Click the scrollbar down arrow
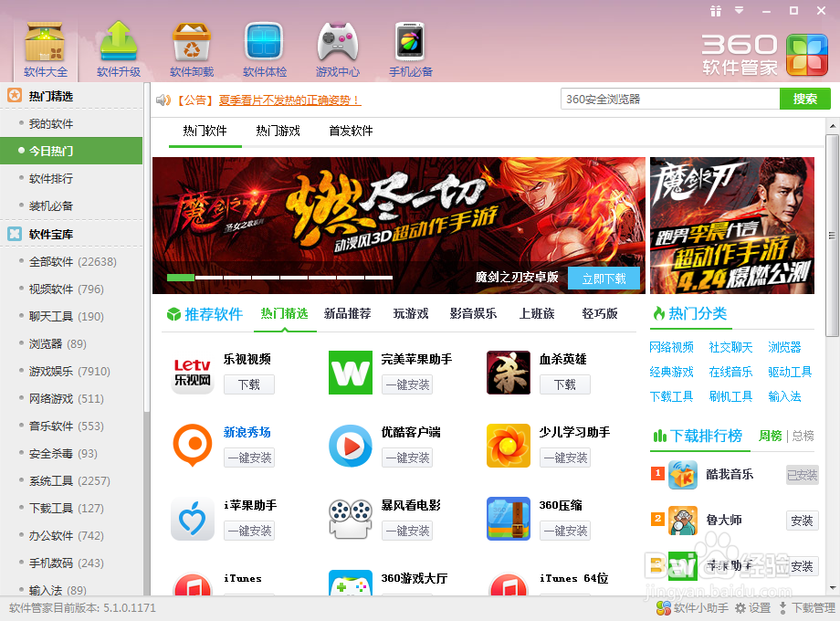This screenshot has width=840, height=621. pyautogui.click(x=832, y=588)
